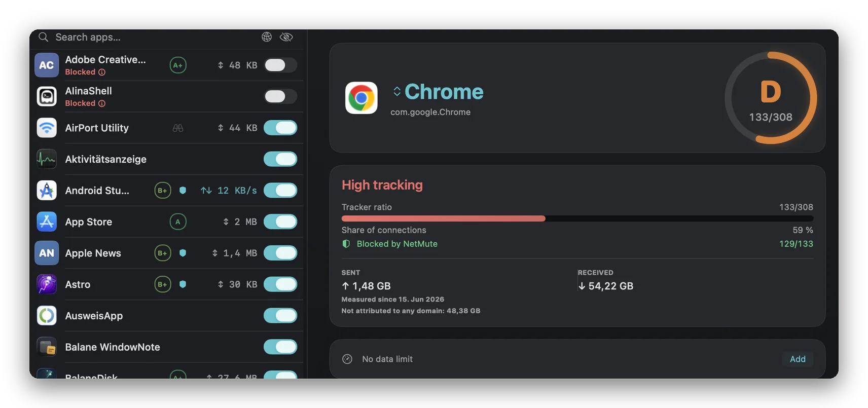Click the Share of connections label
Image resolution: width=868 pixels, height=408 pixels.
[384, 230]
